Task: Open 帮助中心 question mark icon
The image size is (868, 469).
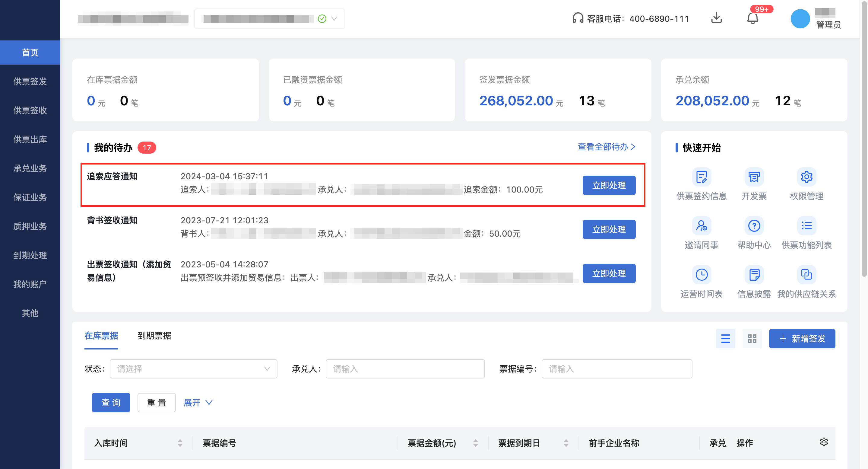Action: pyautogui.click(x=754, y=225)
